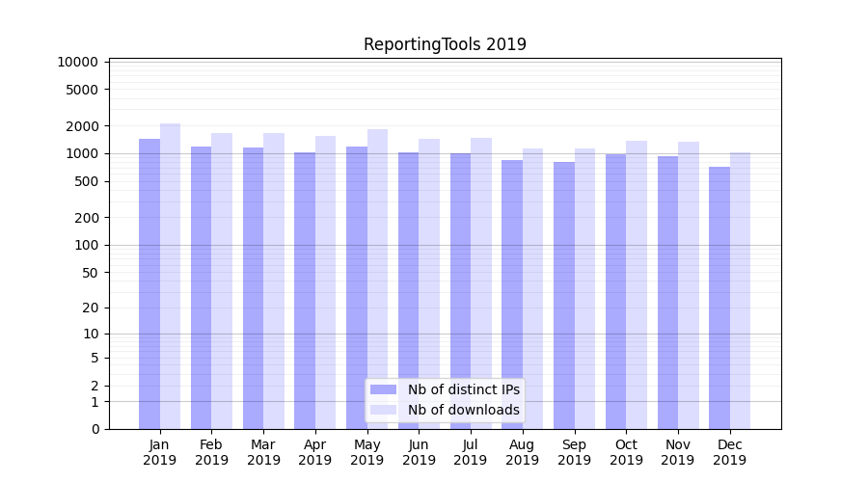
Task: Select the Dec 2019 distinct IPs bar
Action: (x=719, y=298)
